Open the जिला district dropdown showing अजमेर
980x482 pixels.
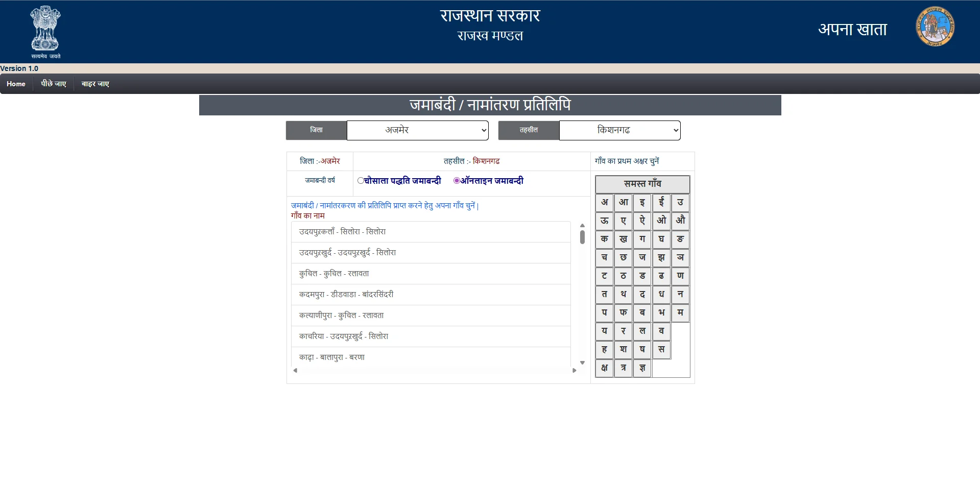[x=417, y=130]
